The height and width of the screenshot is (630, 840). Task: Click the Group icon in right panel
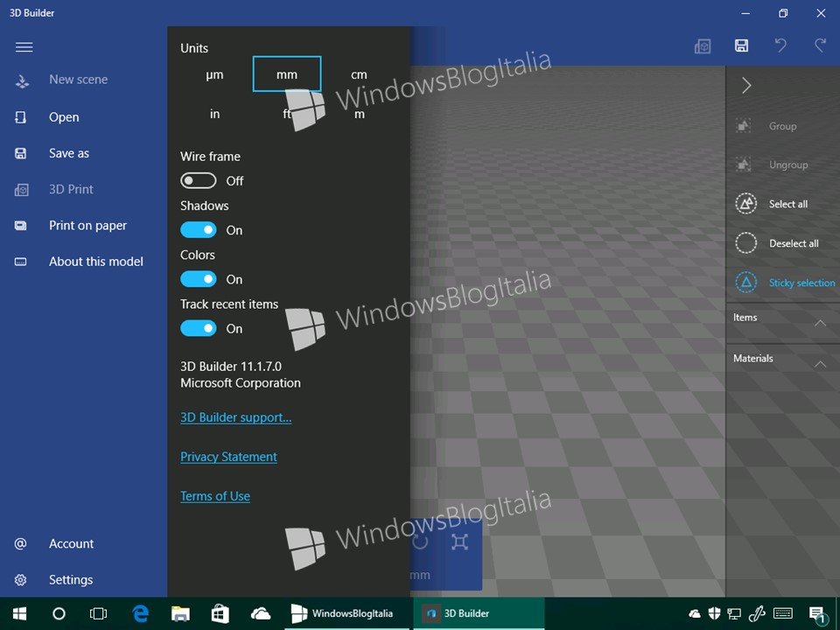[744, 126]
